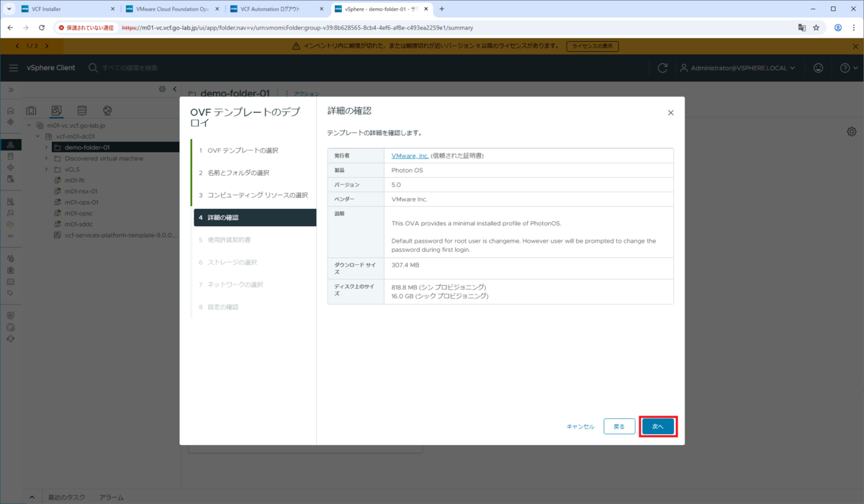
Task: Open the VMware, Inc. publisher certificate link
Action: pyautogui.click(x=410, y=156)
